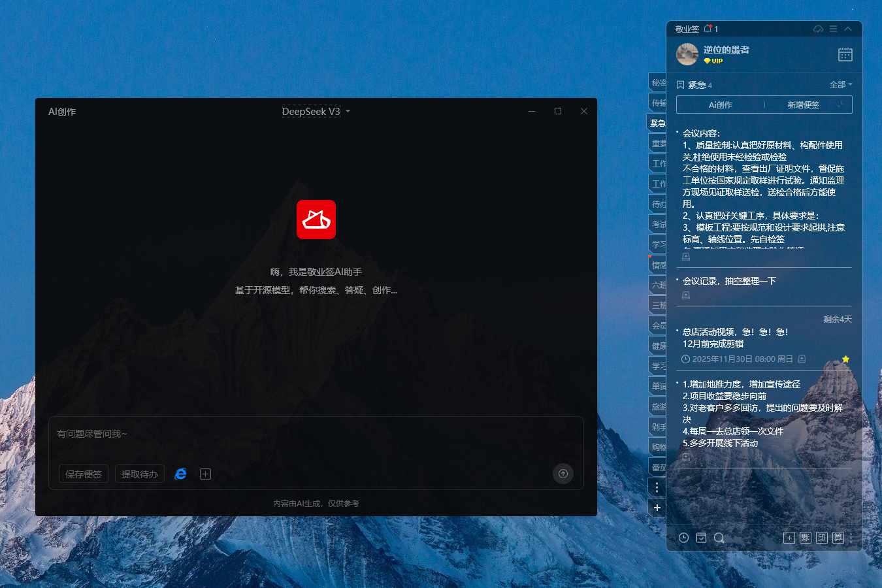Open the DeepSeek V3 model dropdown
The height and width of the screenshot is (588, 882).
tap(316, 111)
